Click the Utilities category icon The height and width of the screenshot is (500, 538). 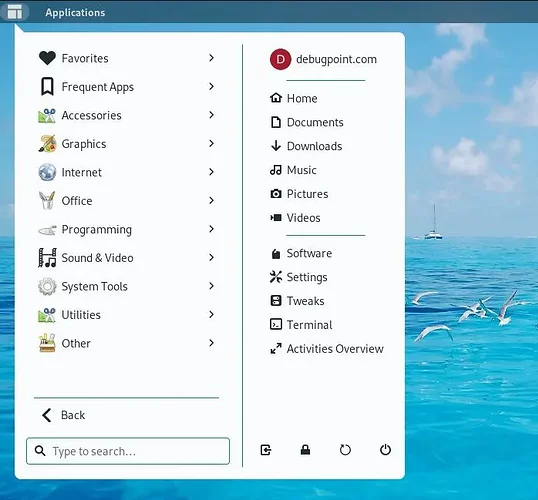[x=47, y=315]
